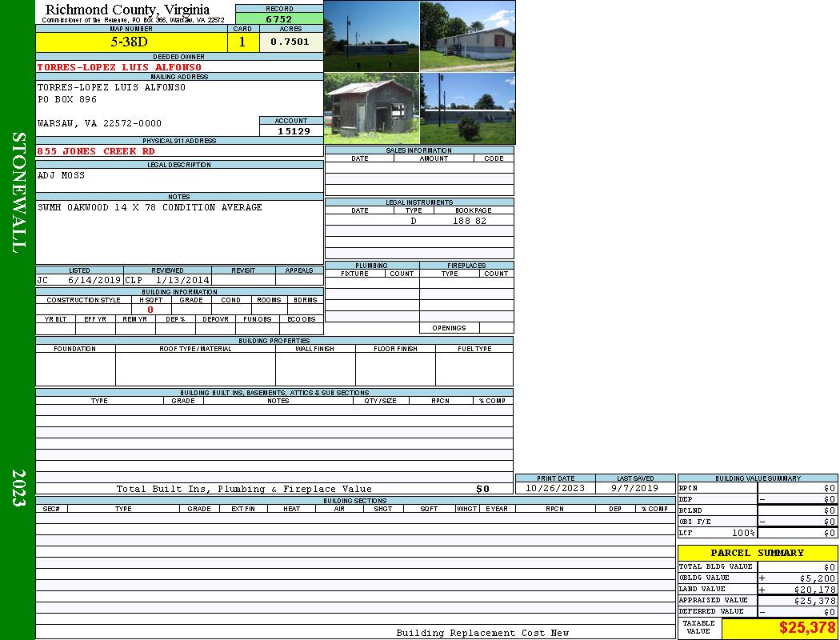This screenshot has height=640, width=840.
Task: Click the legal instrument book page 188 82
Action: coord(470,221)
